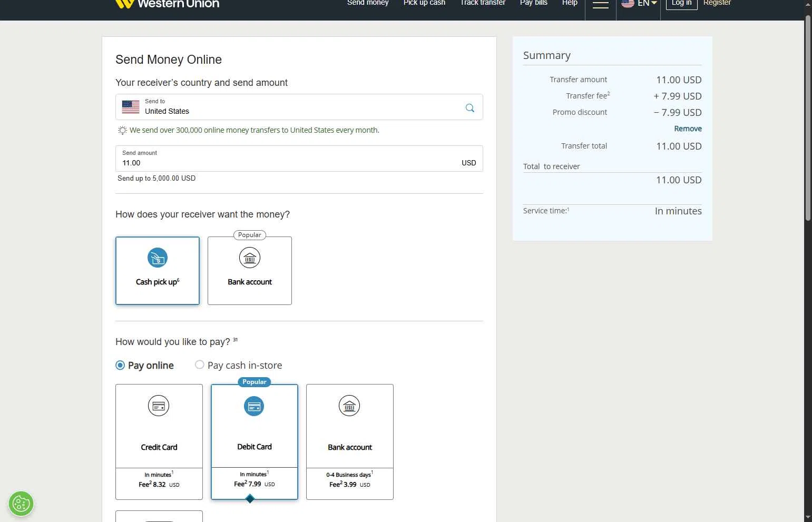Remove the promo discount
This screenshot has height=522, width=812.
[x=688, y=129]
